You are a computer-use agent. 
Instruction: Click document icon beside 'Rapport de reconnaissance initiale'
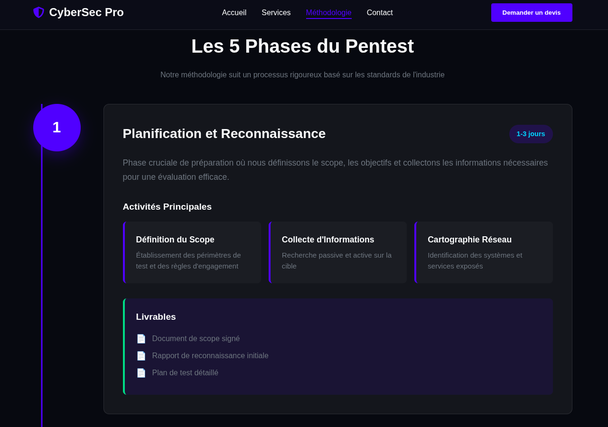click(141, 355)
